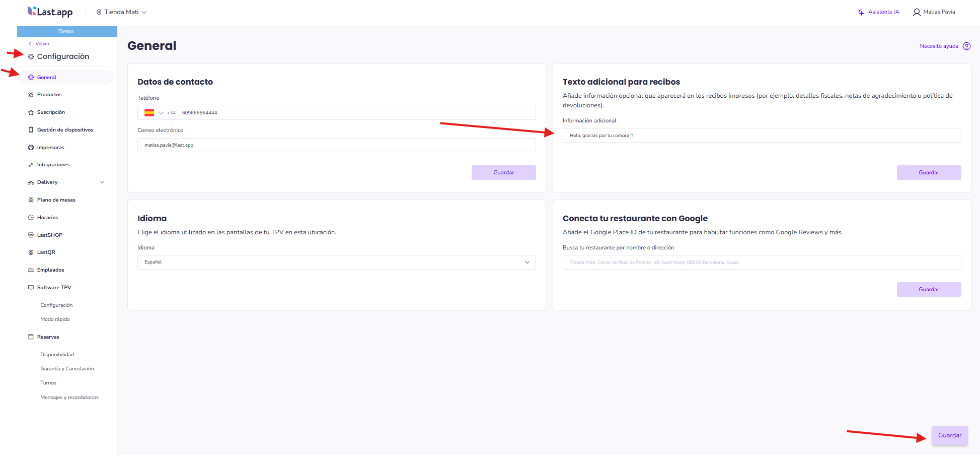Open the Idioma Español dropdown
Image resolution: width=980 pixels, height=455 pixels.
(x=336, y=262)
